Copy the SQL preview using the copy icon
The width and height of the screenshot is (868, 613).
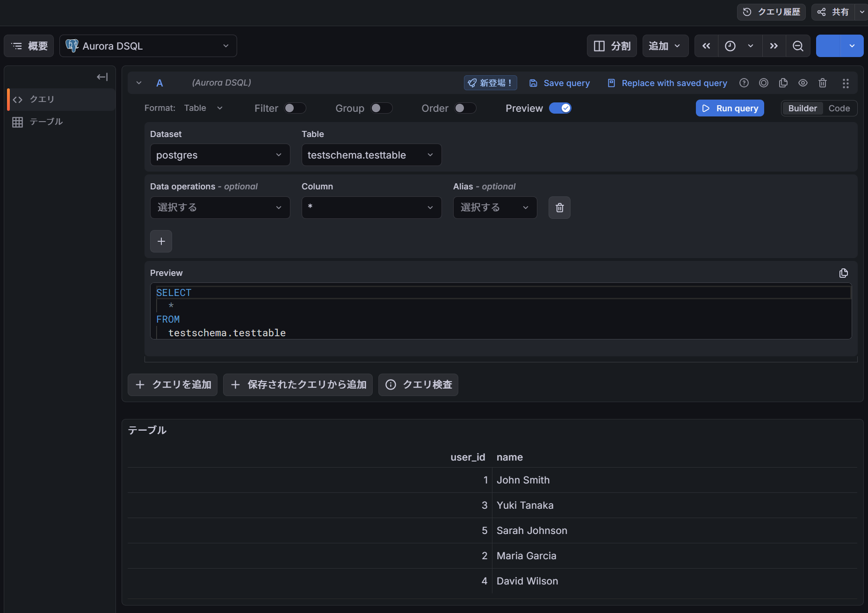(x=843, y=273)
